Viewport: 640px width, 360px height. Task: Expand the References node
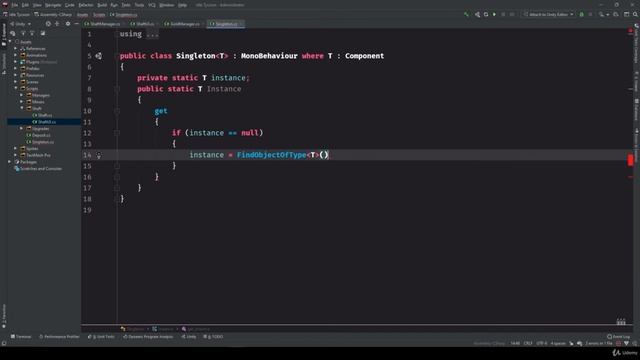16,49
